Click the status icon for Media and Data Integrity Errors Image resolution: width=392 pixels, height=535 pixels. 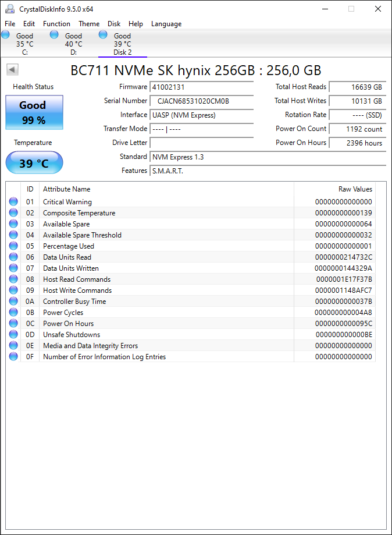click(x=13, y=345)
